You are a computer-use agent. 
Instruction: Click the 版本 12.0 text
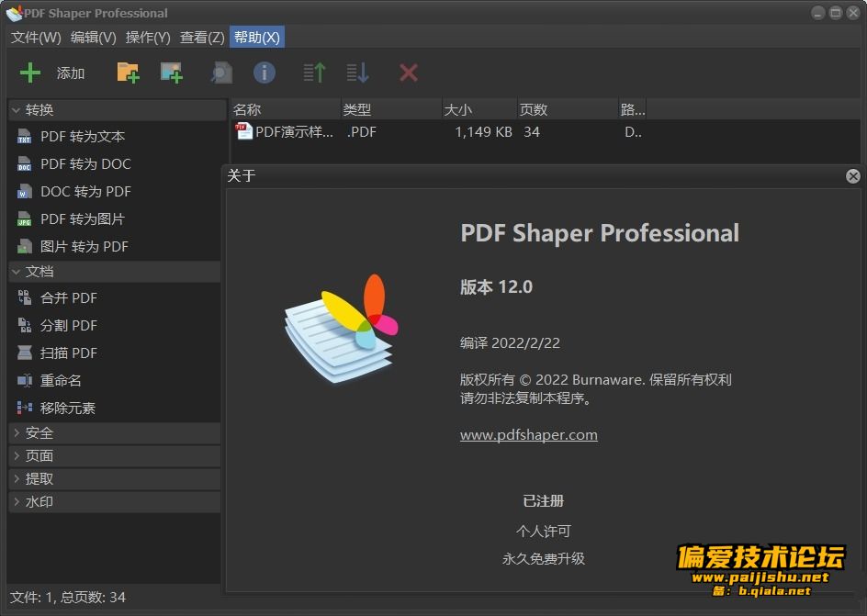[x=496, y=287]
